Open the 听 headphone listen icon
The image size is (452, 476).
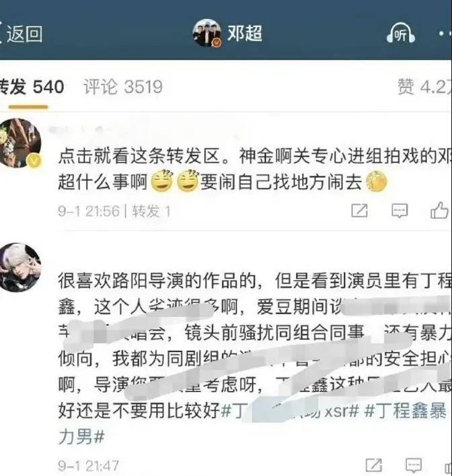click(x=401, y=34)
